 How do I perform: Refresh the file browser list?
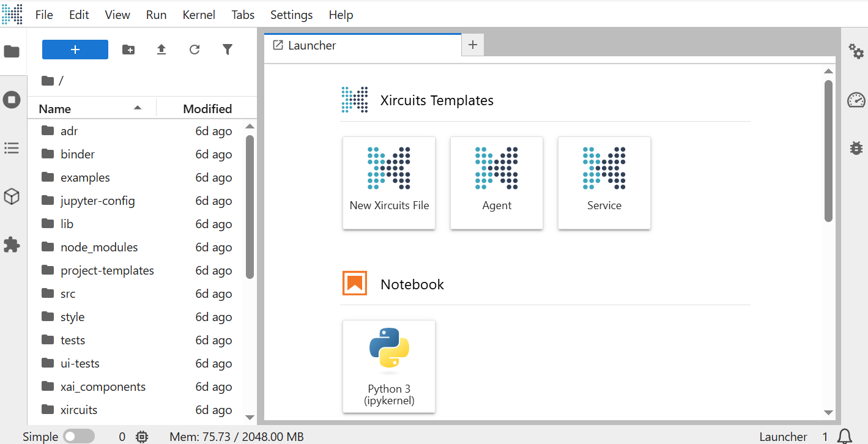(195, 50)
